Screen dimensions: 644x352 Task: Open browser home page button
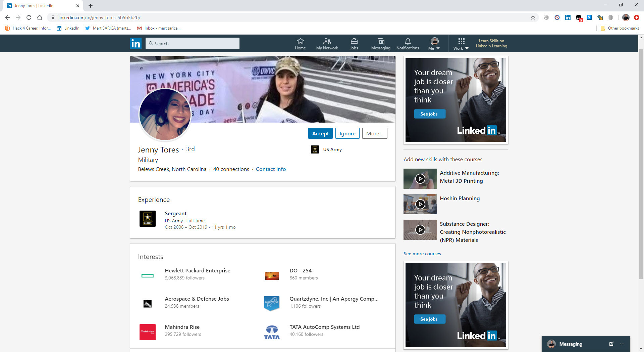tap(40, 17)
